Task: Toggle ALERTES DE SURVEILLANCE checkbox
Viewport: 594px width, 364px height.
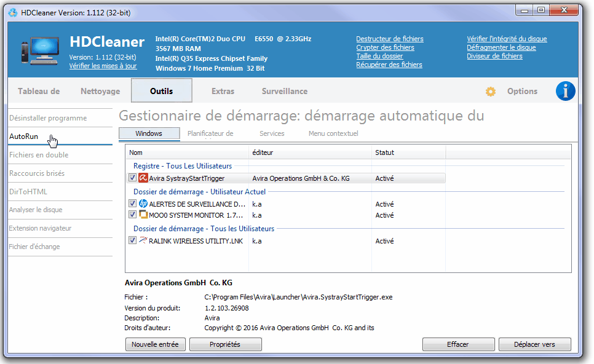Action: [132, 204]
